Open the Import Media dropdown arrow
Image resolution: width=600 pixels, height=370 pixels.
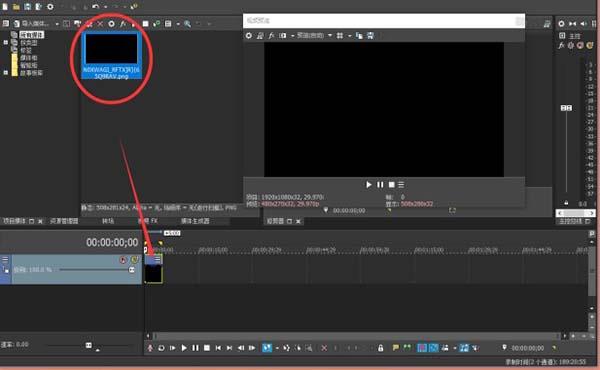(57, 24)
